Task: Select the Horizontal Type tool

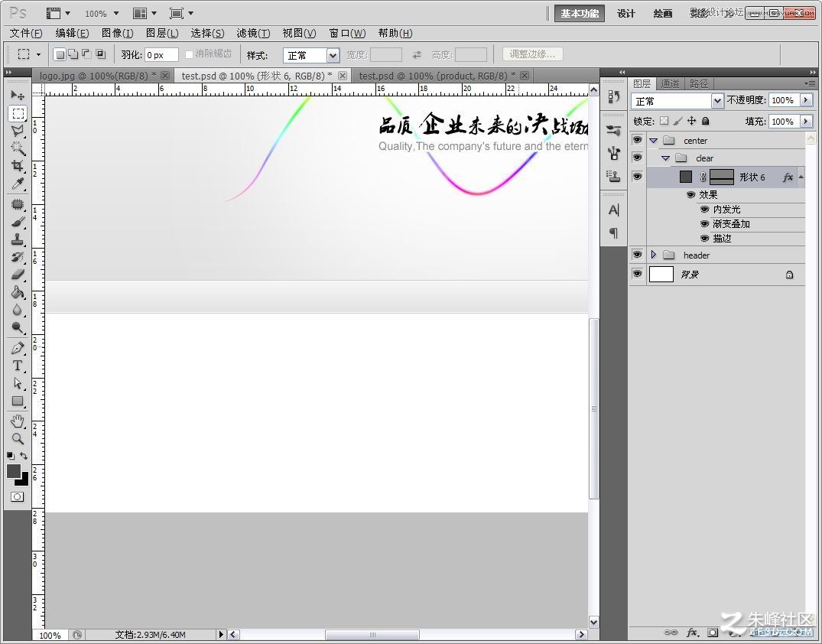Action: click(18, 366)
